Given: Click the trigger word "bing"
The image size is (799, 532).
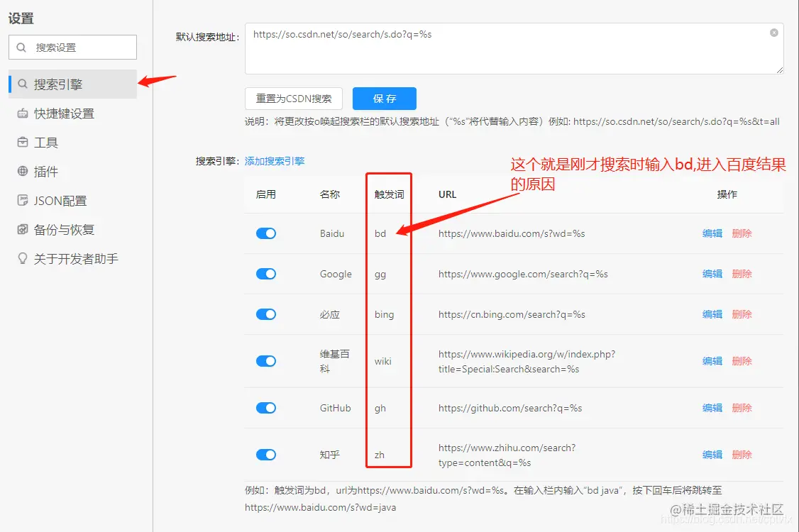Looking at the screenshot, I should click(384, 315).
